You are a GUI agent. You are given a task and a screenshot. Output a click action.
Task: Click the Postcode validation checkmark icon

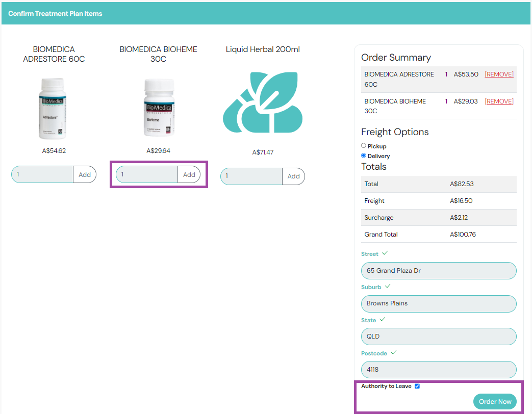(394, 353)
